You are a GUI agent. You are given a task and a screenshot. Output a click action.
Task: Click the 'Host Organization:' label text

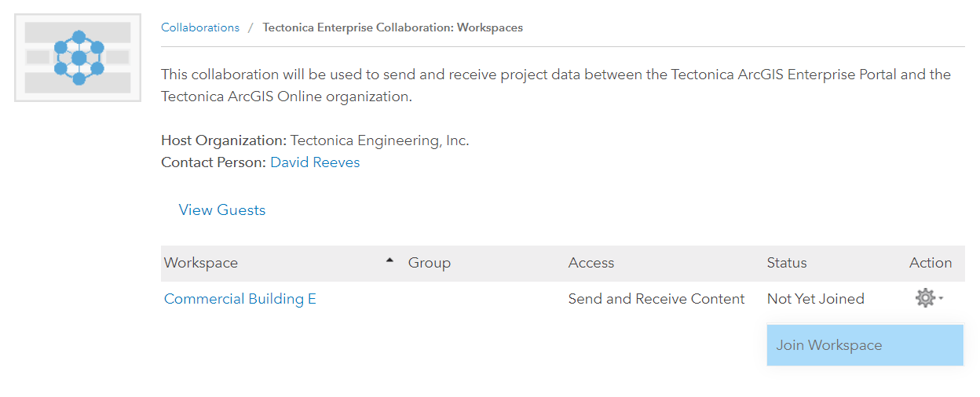tap(224, 141)
